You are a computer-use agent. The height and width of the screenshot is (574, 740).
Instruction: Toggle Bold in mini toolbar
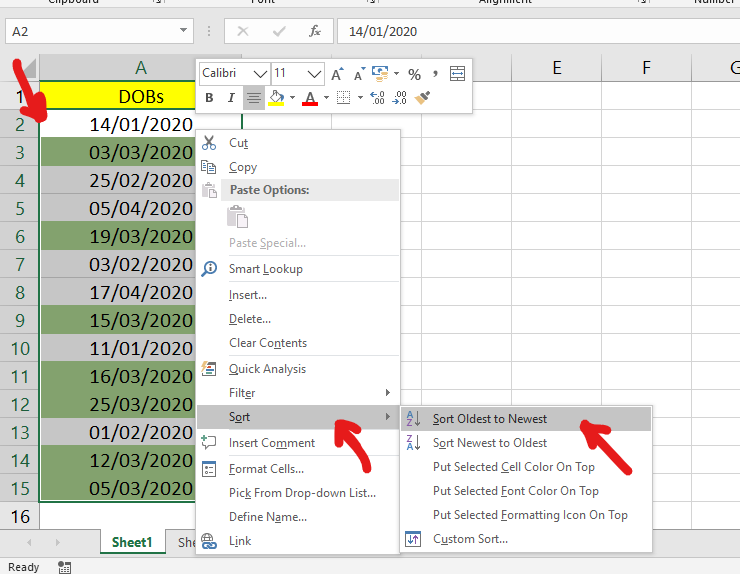point(209,98)
